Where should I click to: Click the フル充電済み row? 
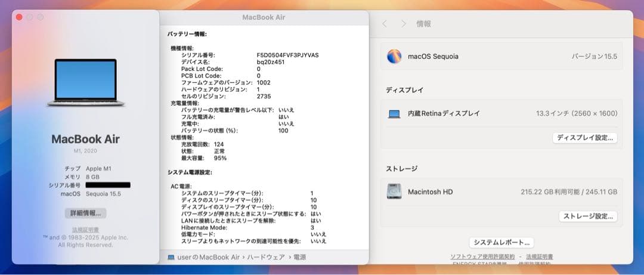point(235,117)
